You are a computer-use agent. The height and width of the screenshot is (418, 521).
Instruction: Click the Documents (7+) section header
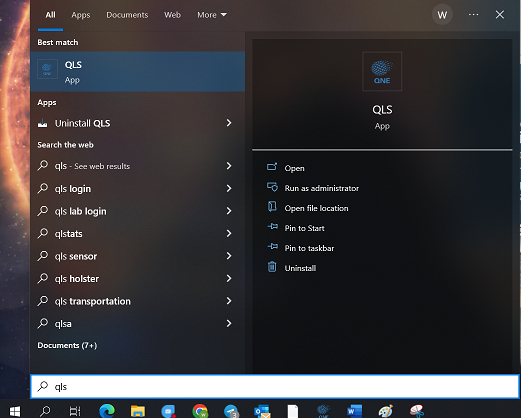click(67, 345)
